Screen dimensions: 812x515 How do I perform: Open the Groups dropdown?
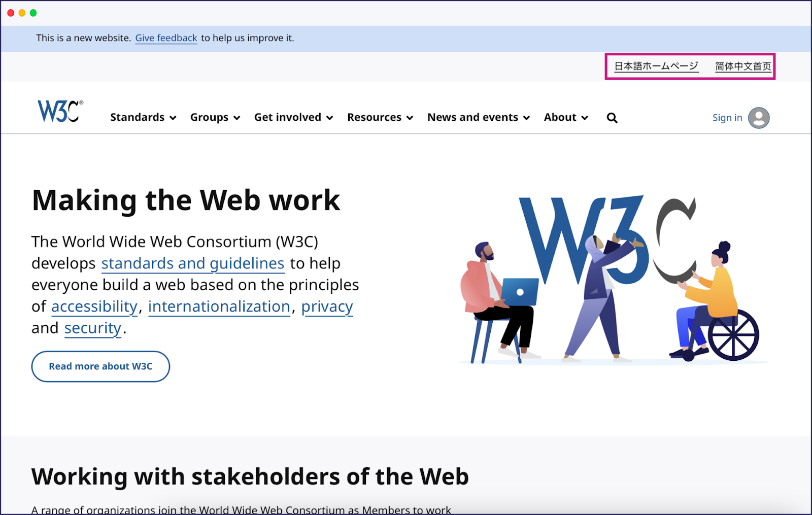click(214, 117)
